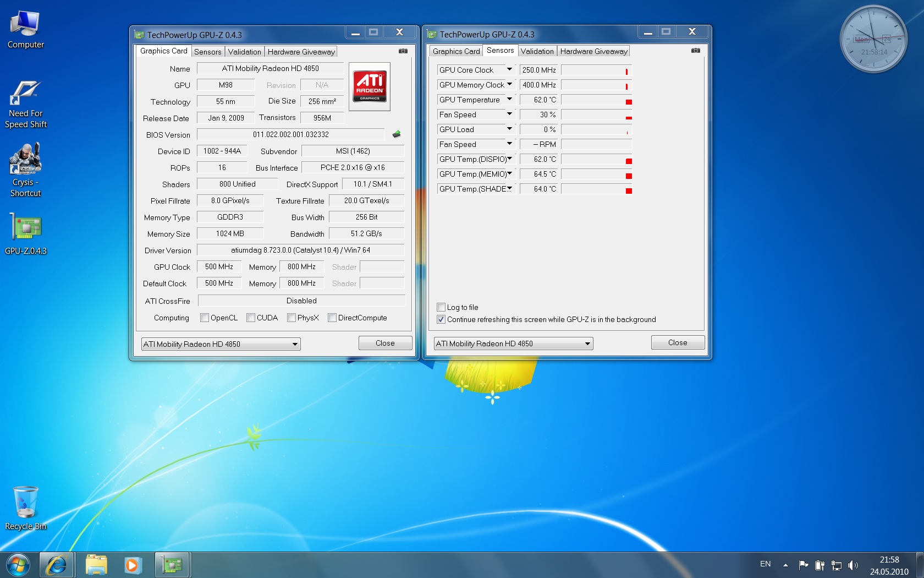924x578 pixels.
Task: Click the GPU Temp.(MEMIO) graph
Action: pos(596,174)
